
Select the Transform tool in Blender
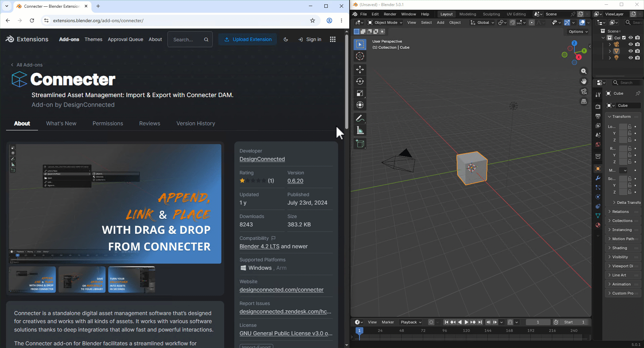coord(360,105)
